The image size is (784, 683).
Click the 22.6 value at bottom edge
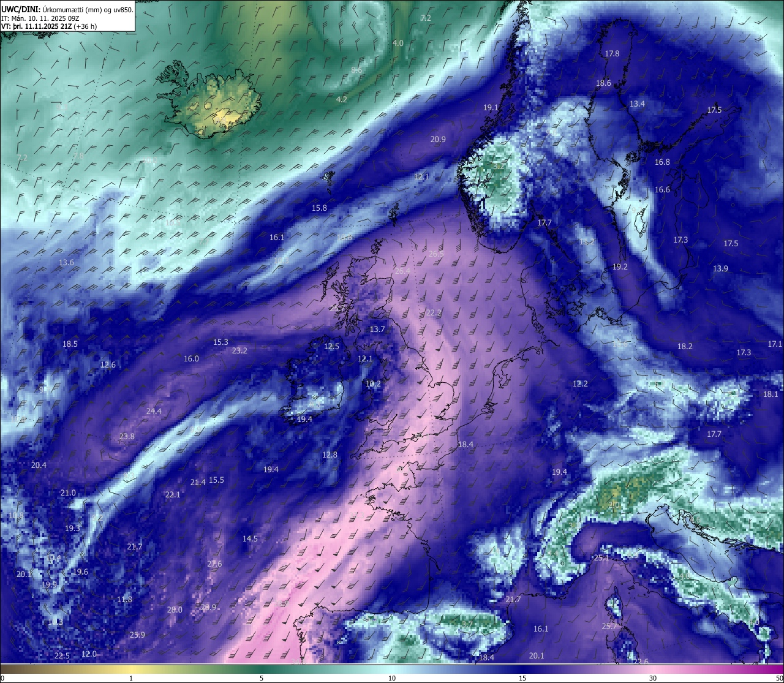coord(641,662)
